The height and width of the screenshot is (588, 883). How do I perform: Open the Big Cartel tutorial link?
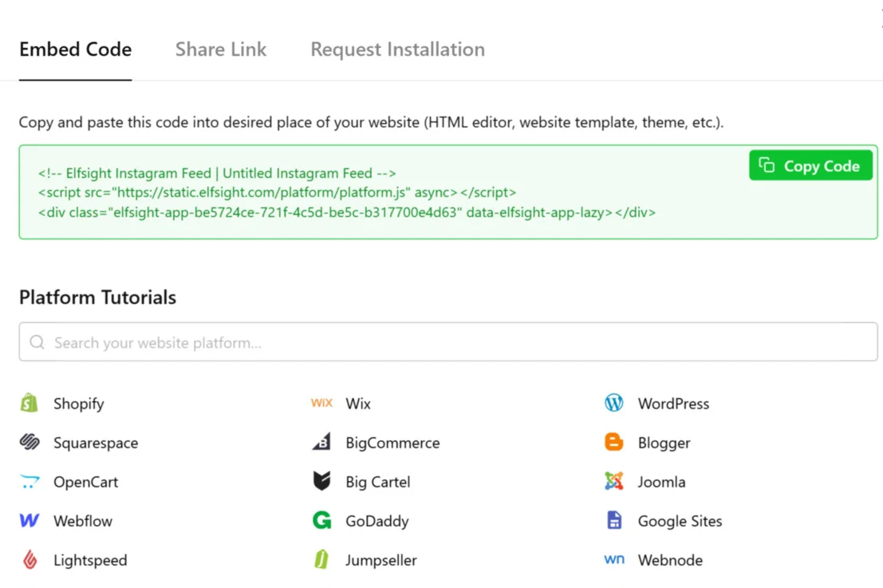click(x=378, y=483)
